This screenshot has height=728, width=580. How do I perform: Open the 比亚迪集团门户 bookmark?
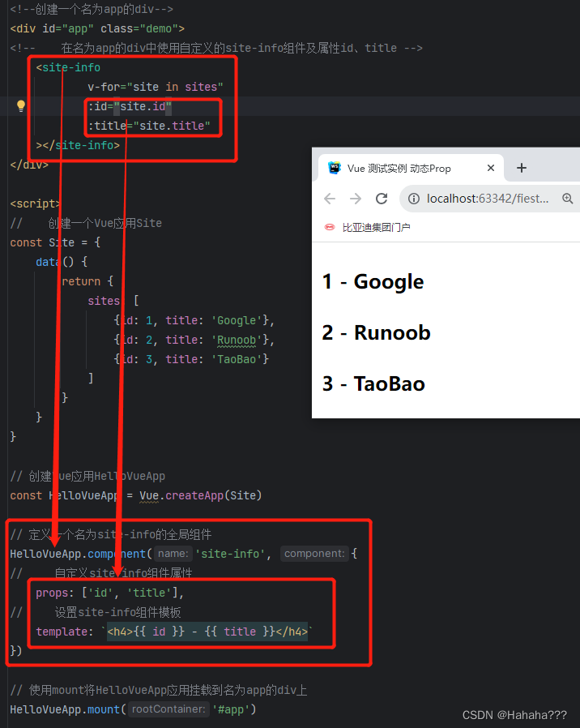[367, 228]
